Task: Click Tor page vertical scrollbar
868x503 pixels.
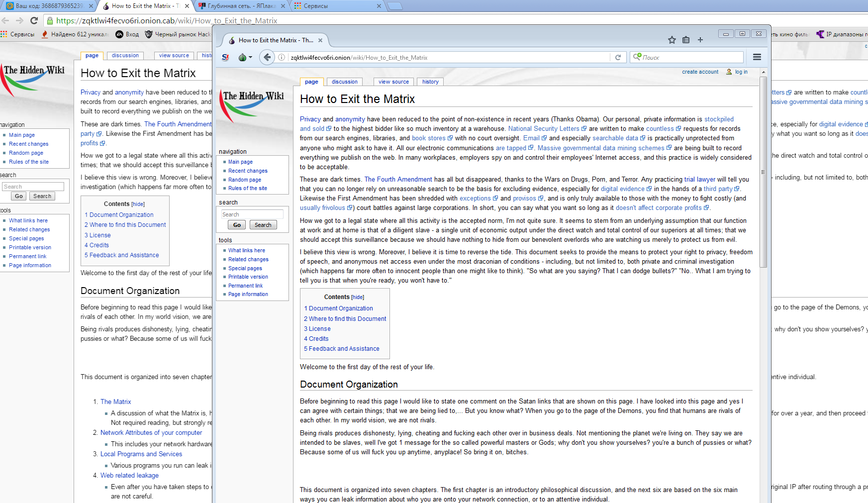Action: click(x=764, y=172)
